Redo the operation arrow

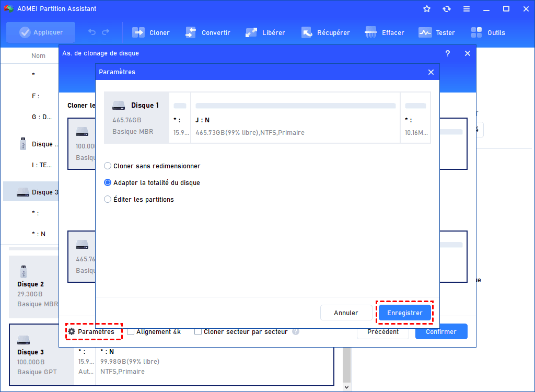click(106, 32)
